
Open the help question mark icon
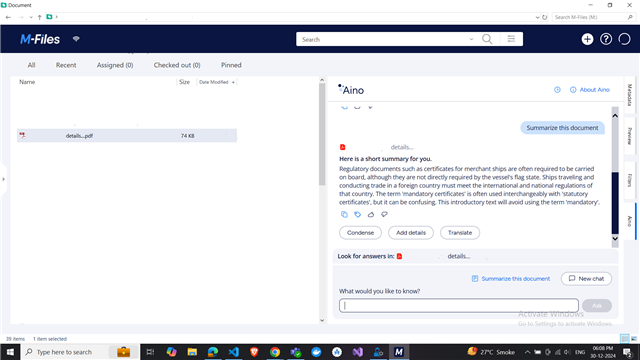tap(606, 39)
